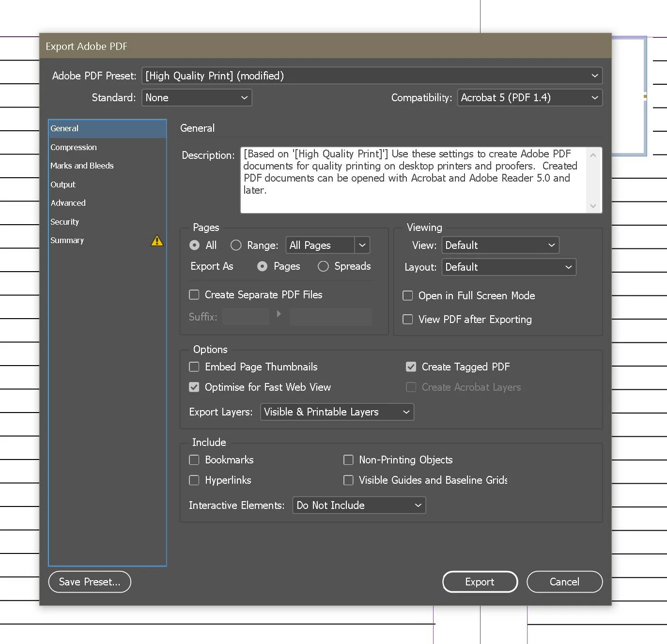Open the Interactive Elements dropdown

click(359, 506)
